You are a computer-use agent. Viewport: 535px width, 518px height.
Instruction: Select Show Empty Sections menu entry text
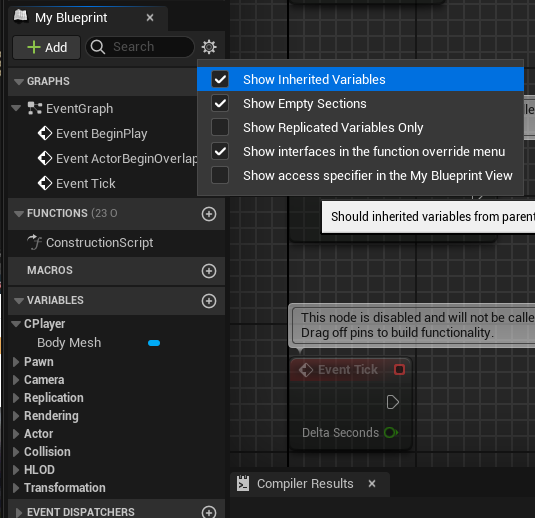tap(305, 104)
